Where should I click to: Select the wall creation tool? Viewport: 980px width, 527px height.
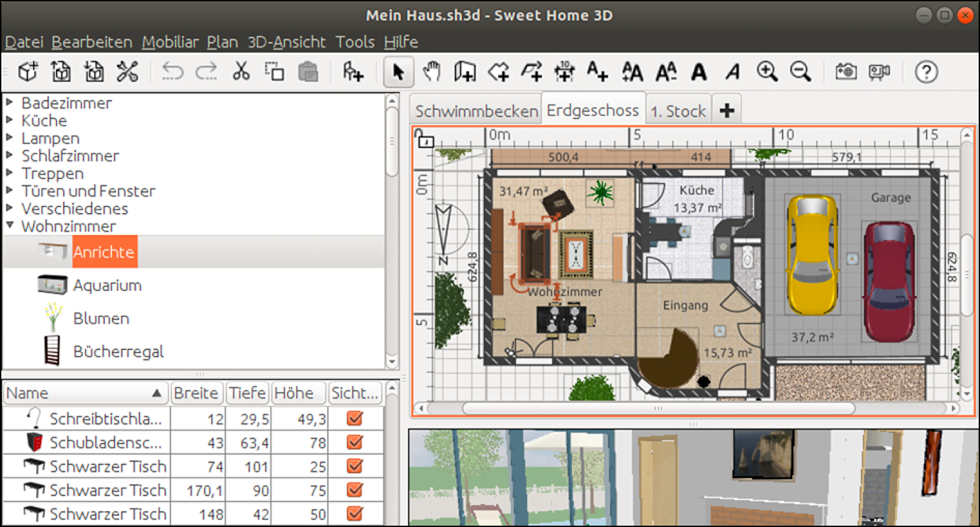465,72
